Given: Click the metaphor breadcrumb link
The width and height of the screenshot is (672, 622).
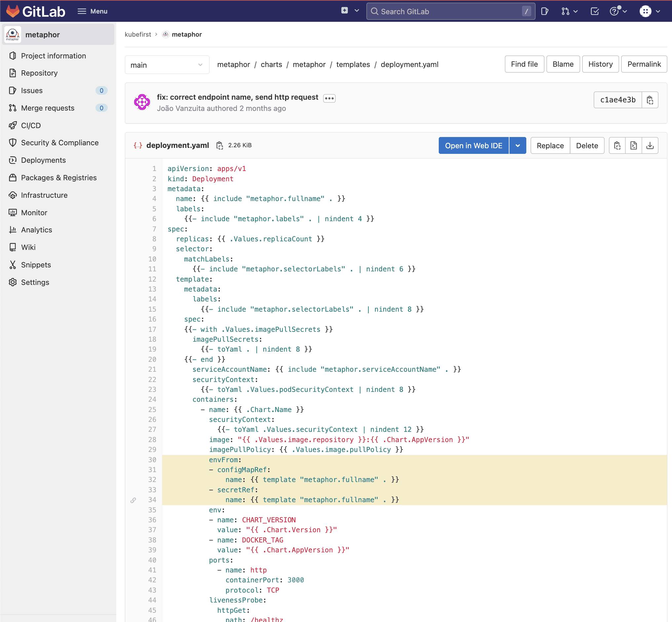Looking at the screenshot, I should coord(187,34).
